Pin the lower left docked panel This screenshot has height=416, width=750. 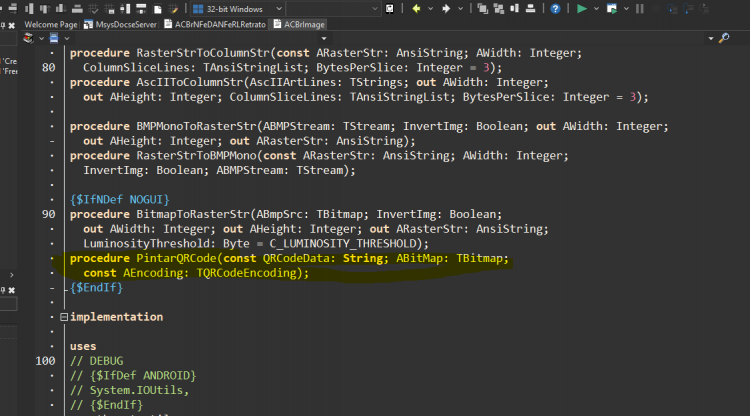[x=3, y=290]
